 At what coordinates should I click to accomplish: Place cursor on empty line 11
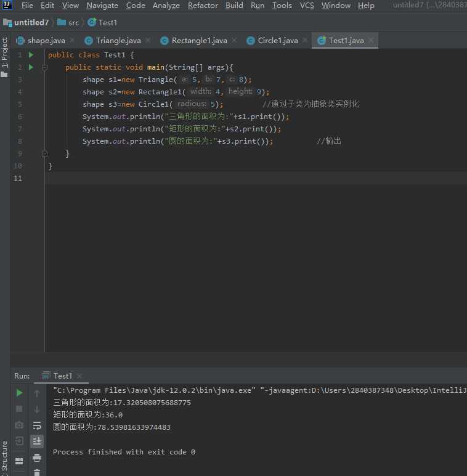pos(254,178)
